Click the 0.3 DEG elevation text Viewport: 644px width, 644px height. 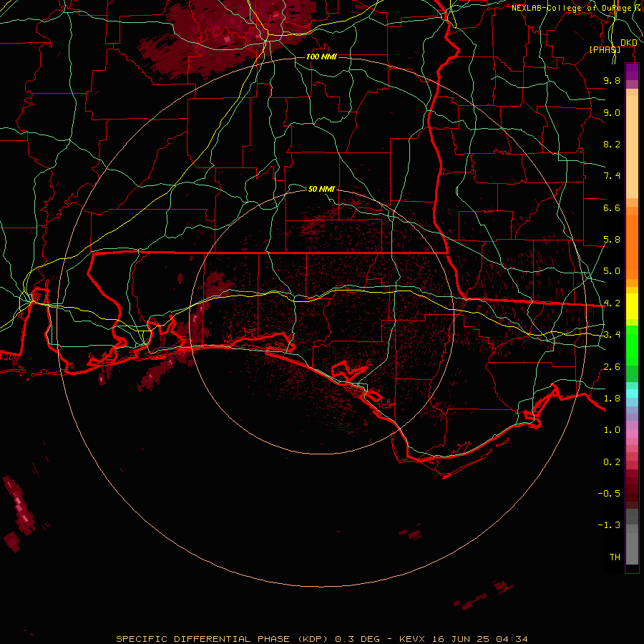click(357, 639)
